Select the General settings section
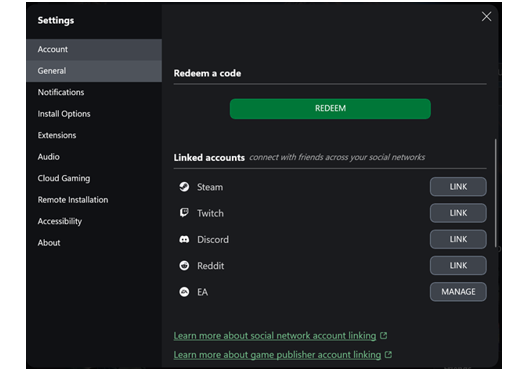The width and height of the screenshot is (526, 385). coord(94,71)
